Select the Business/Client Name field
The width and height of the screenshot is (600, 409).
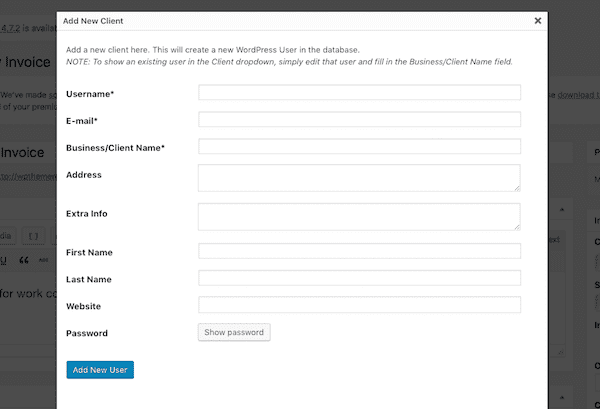click(x=359, y=147)
